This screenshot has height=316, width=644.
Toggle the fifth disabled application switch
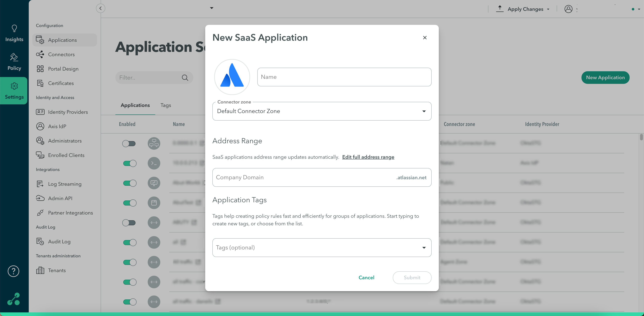[129, 223]
